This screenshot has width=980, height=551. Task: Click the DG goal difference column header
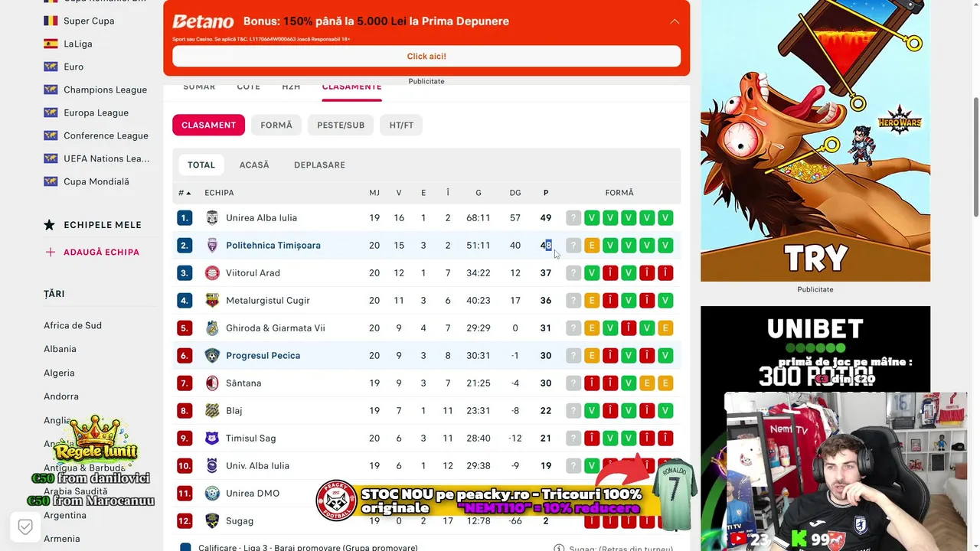pos(515,193)
